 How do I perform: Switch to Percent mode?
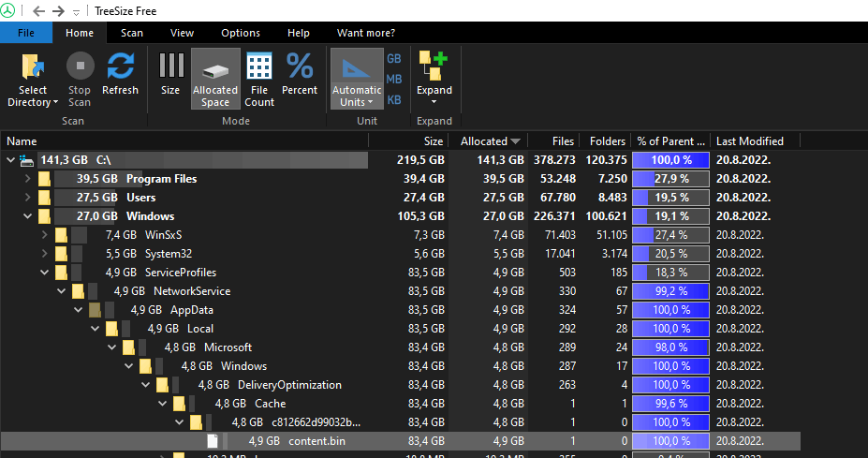click(300, 74)
